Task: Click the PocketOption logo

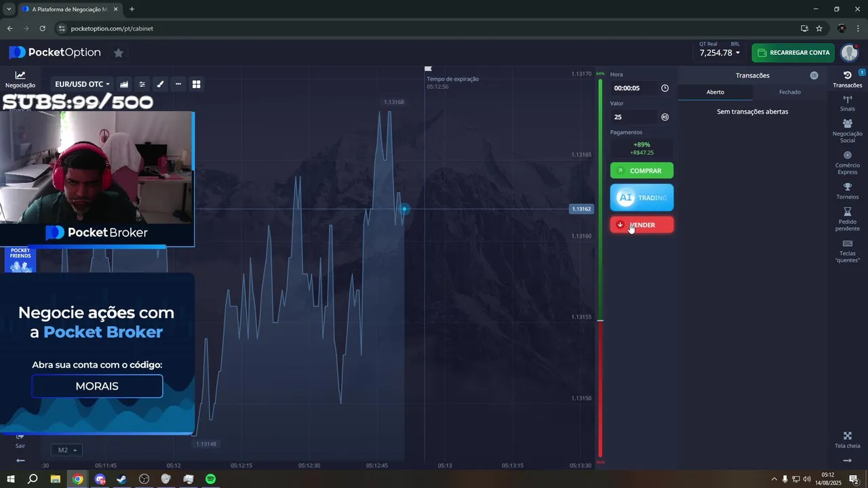Action: (55, 52)
